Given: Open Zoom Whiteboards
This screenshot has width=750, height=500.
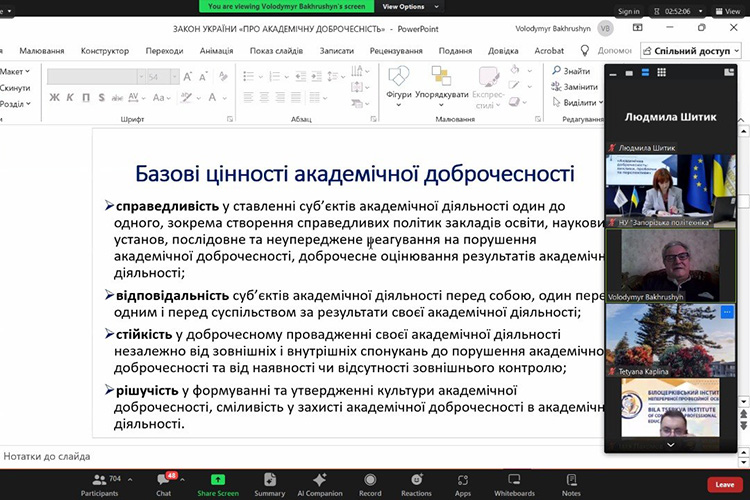Looking at the screenshot, I should point(514,481).
